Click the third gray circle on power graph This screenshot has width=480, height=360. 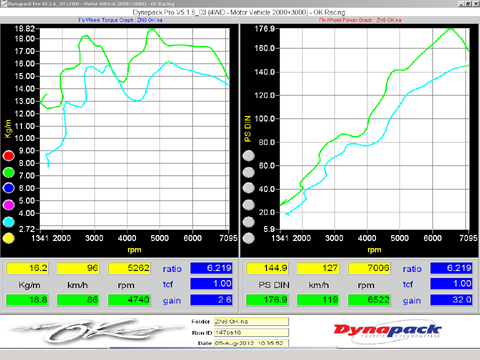pyautogui.click(x=249, y=188)
